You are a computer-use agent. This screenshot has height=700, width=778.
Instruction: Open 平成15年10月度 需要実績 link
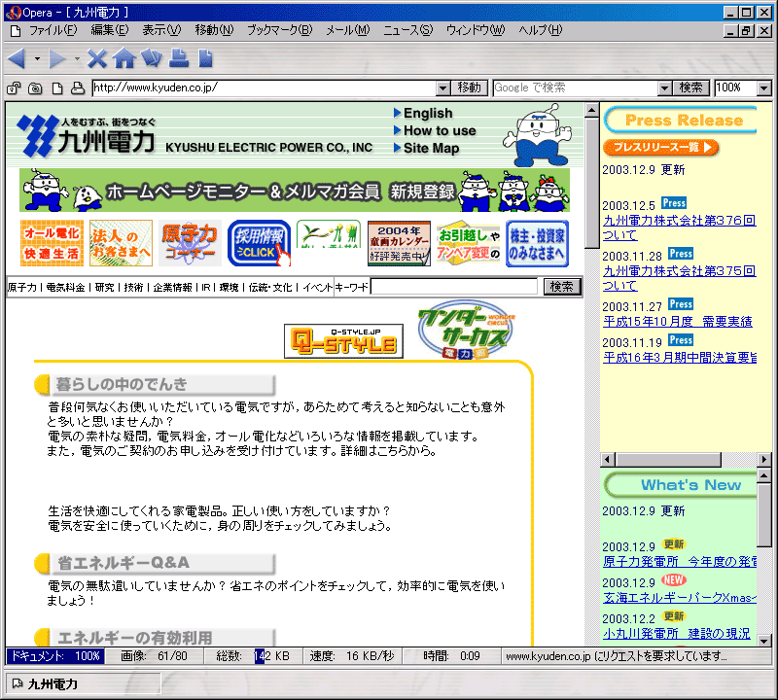[x=678, y=322]
